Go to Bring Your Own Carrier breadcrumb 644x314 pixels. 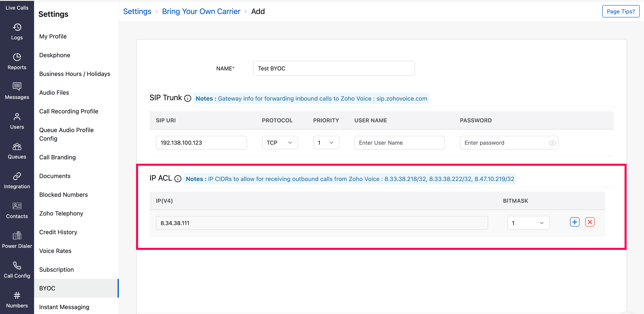201,11
